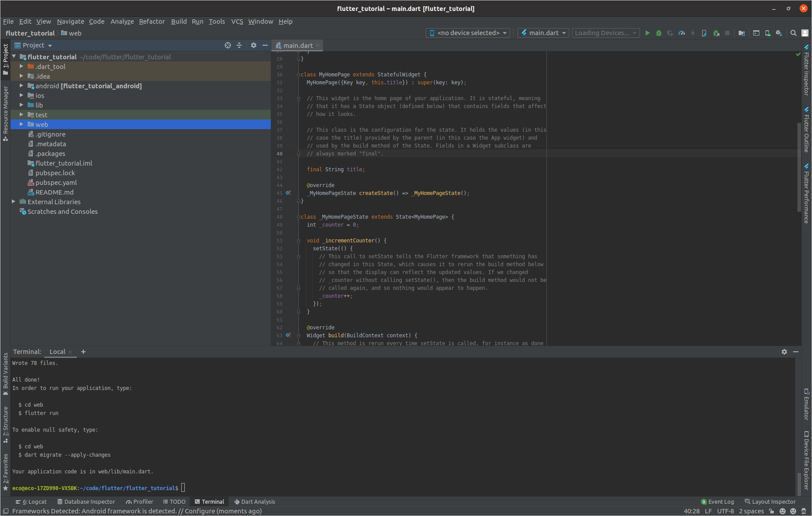Screen dimensions: 812x516
Task: Add a new terminal session with plus
Action: coord(83,352)
